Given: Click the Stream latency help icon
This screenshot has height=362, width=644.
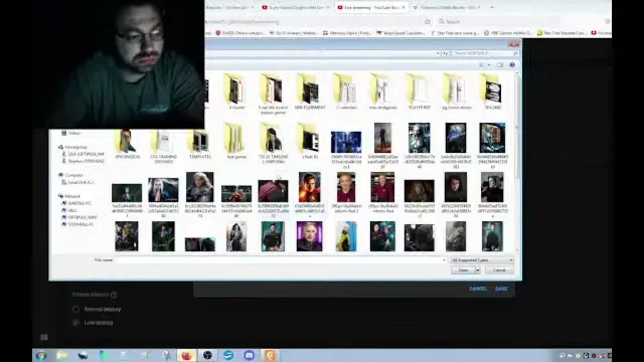Looking at the screenshot, I should [114, 295].
